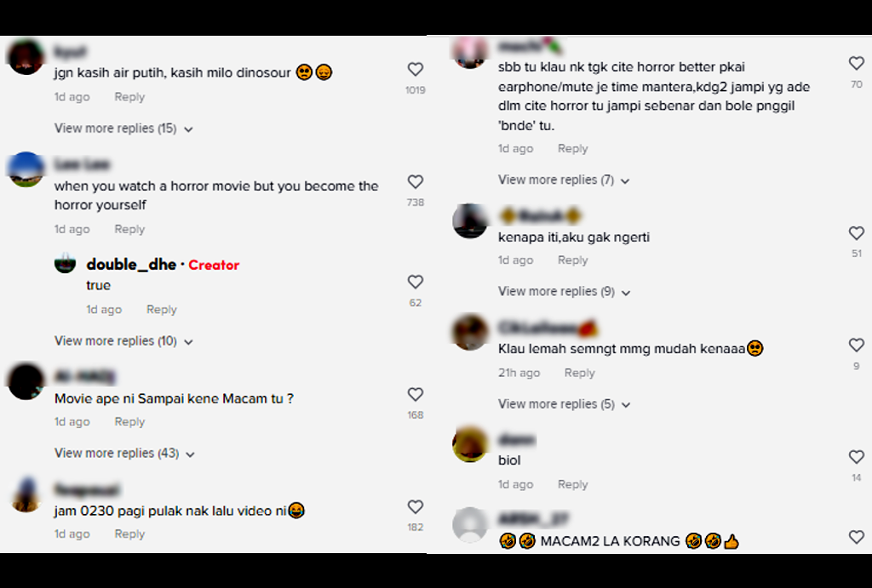
Task: Like the 'jam 0230 pagi' comment
Action: pyautogui.click(x=416, y=507)
